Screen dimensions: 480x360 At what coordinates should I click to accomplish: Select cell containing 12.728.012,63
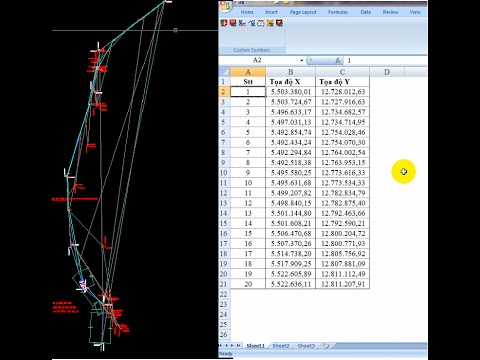click(x=342, y=92)
